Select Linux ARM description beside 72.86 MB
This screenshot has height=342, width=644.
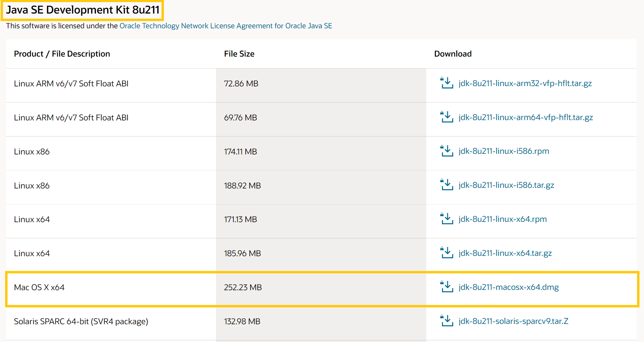pos(111,85)
